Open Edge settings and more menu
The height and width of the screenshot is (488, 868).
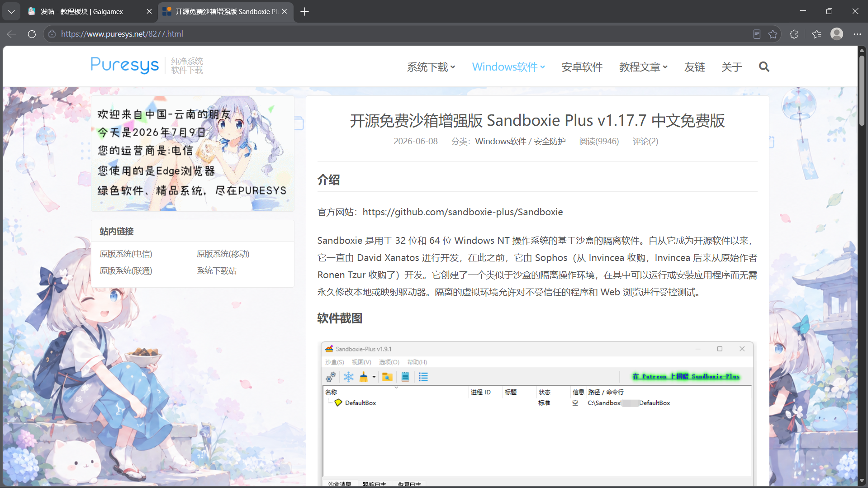(857, 34)
